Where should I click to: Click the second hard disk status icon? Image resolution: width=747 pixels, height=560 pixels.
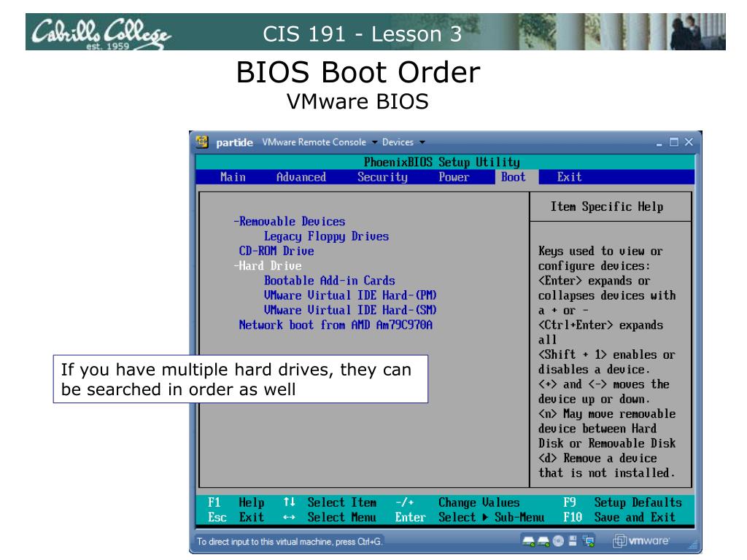(x=543, y=541)
